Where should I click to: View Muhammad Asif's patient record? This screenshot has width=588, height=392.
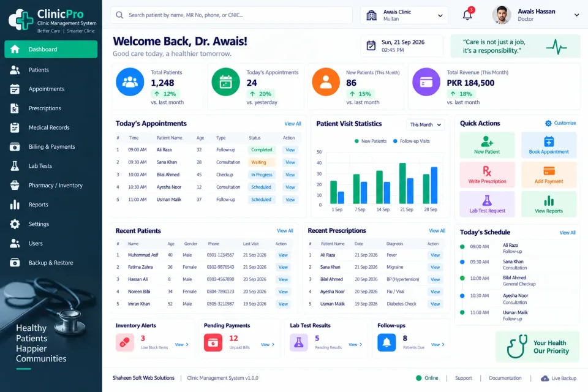283,255
